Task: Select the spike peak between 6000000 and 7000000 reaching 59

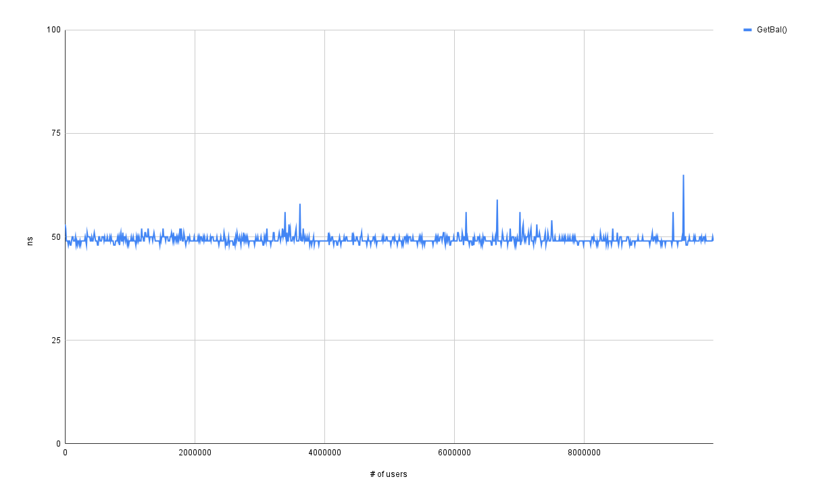Action: pos(497,201)
